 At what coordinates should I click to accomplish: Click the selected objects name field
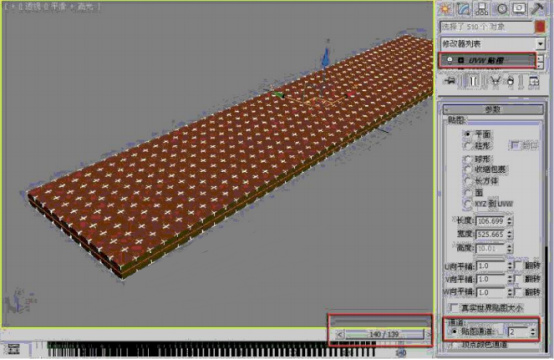coord(487,27)
